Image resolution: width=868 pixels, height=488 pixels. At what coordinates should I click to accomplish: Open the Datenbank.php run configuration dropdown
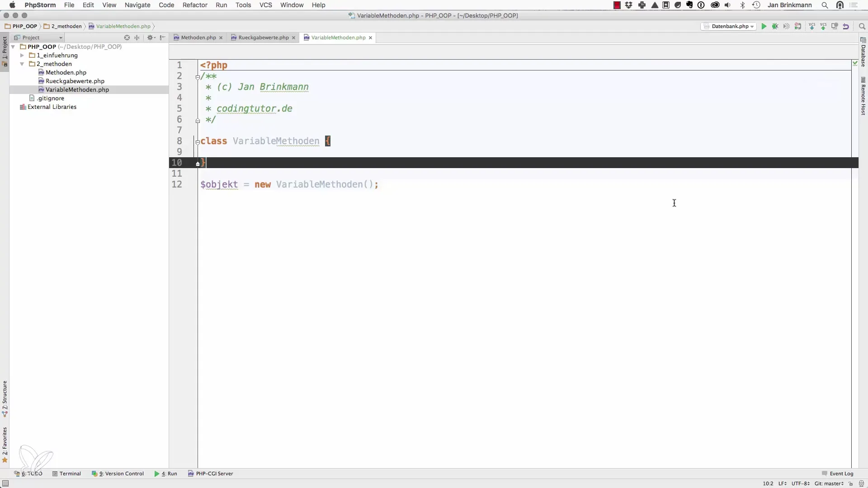pyautogui.click(x=729, y=26)
